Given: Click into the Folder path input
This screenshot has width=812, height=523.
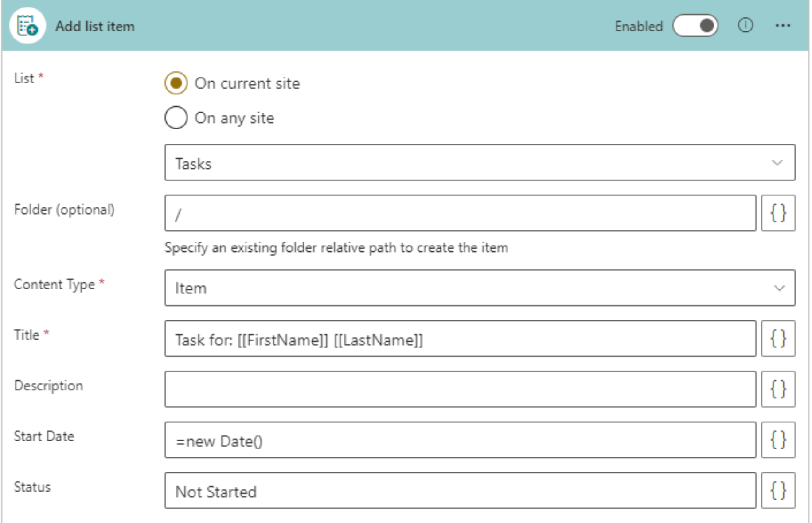Looking at the screenshot, I should pyautogui.click(x=460, y=213).
